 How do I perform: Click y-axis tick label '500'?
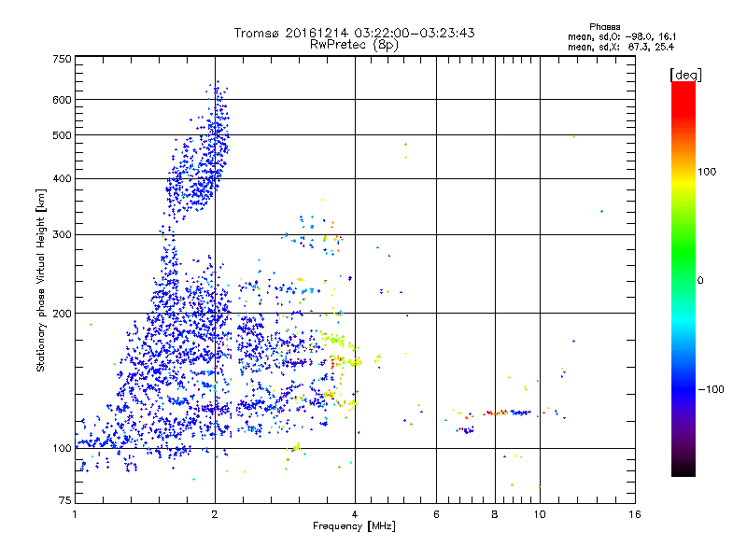point(62,134)
